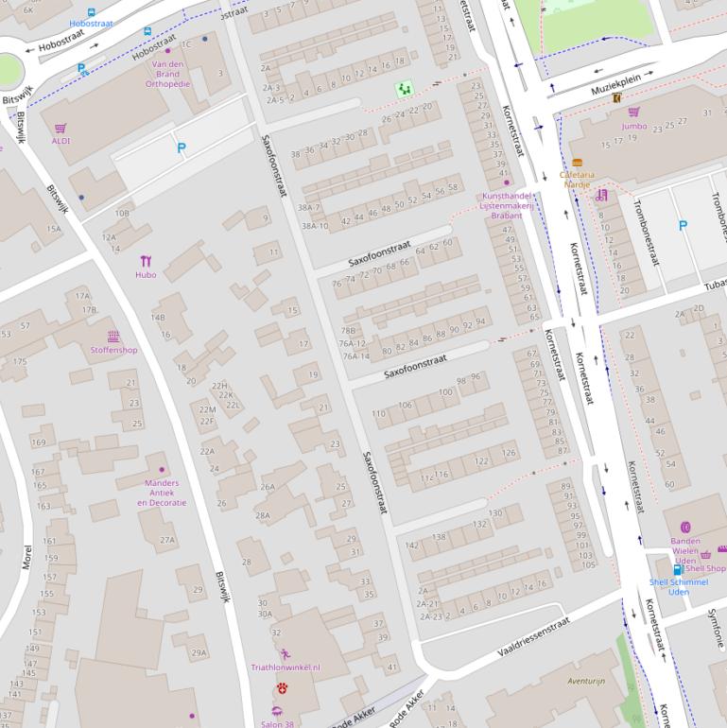Select the bicycle parking icon on Hobostraat
727x728 pixels.
[x=83, y=69]
